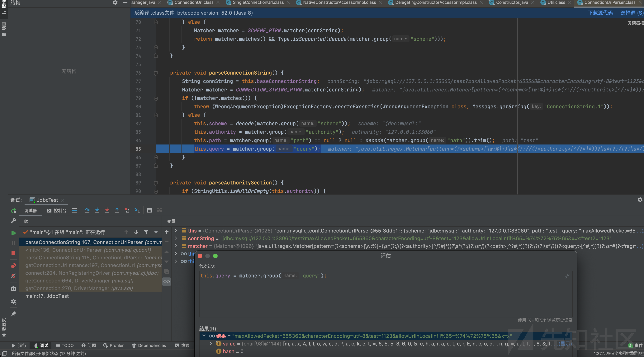The image size is (644, 357).
Task: Select frame getConnection:664 DriverManager
Action: pyautogui.click(x=91, y=281)
